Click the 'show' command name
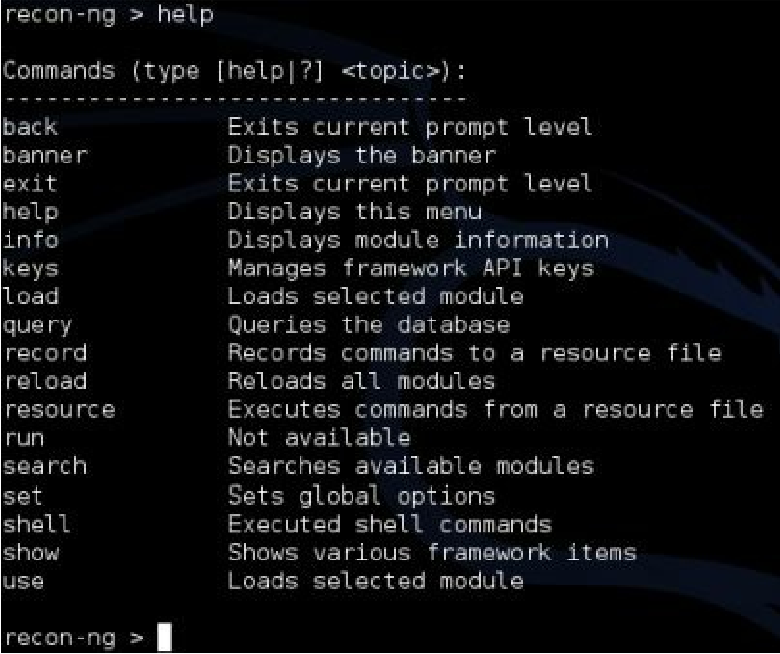Viewport: 780px width, 654px height. click(x=30, y=553)
